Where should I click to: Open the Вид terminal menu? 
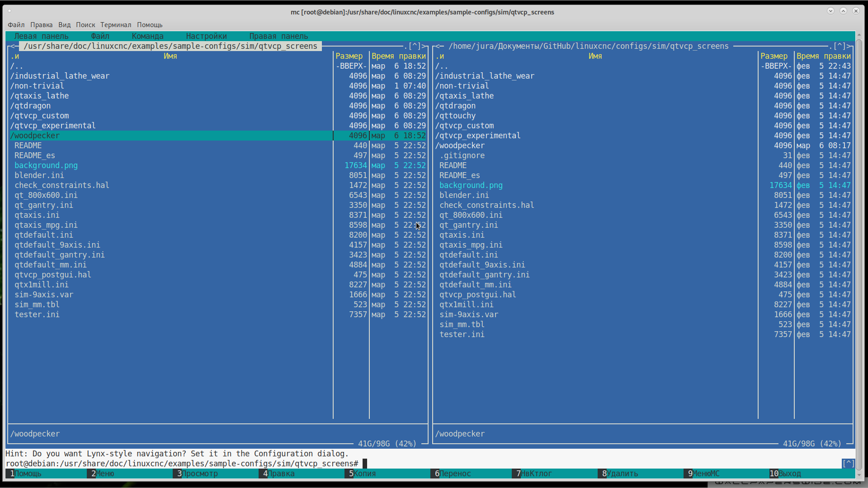[x=64, y=25]
